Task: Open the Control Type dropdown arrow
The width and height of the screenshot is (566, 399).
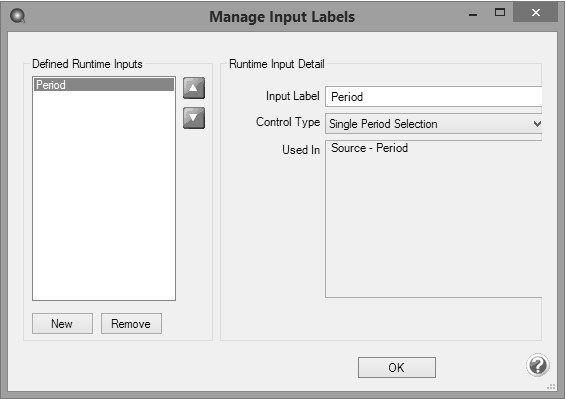Action: (537, 124)
